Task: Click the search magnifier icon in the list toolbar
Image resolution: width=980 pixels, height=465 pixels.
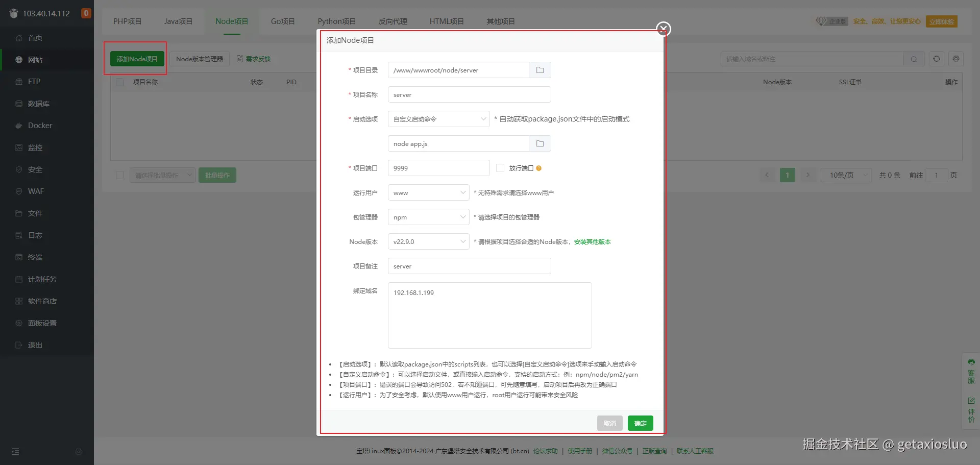Action: click(914, 59)
